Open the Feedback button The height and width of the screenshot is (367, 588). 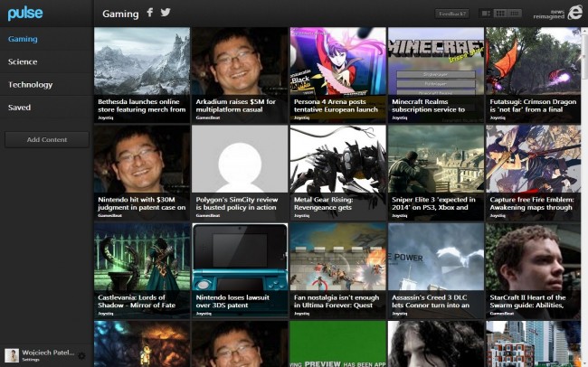[452, 14]
